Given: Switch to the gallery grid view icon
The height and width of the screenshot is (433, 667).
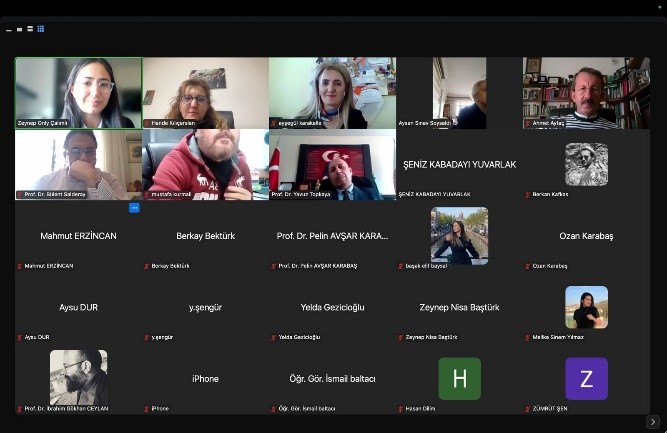Looking at the screenshot, I should tap(41, 29).
